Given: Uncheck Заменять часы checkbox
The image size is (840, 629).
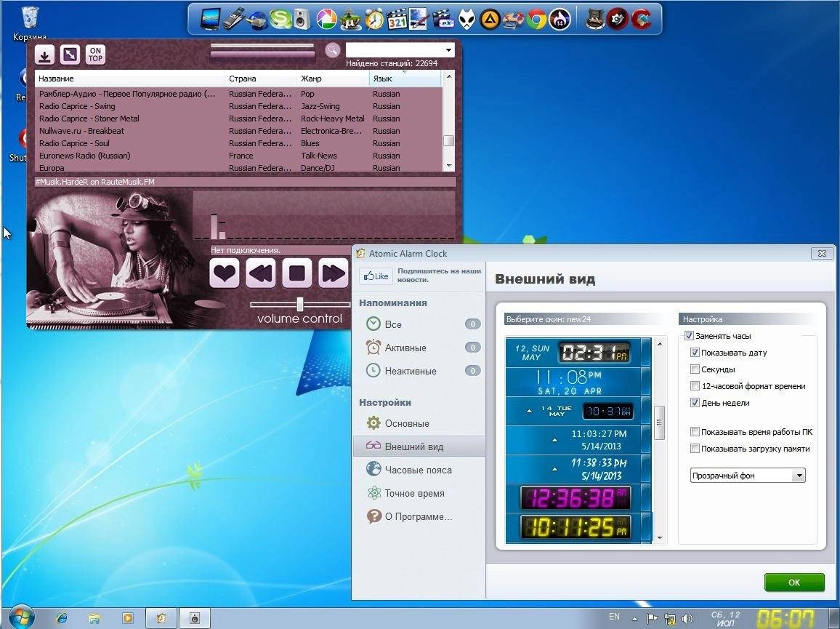Looking at the screenshot, I should point(689,336).
